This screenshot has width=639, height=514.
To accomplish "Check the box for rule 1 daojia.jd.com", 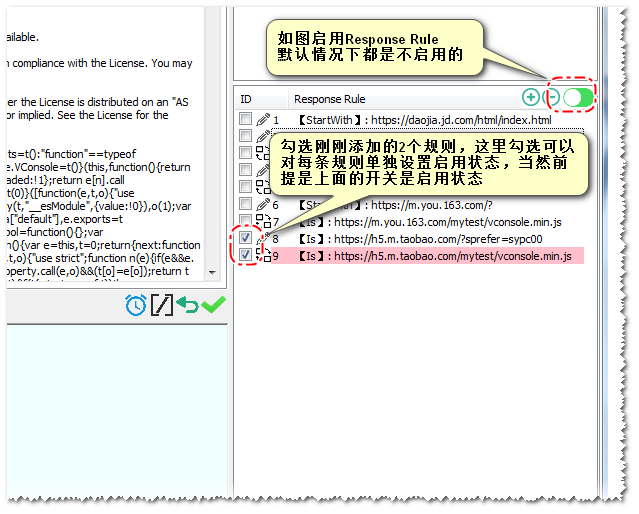I will pos(245,119).
